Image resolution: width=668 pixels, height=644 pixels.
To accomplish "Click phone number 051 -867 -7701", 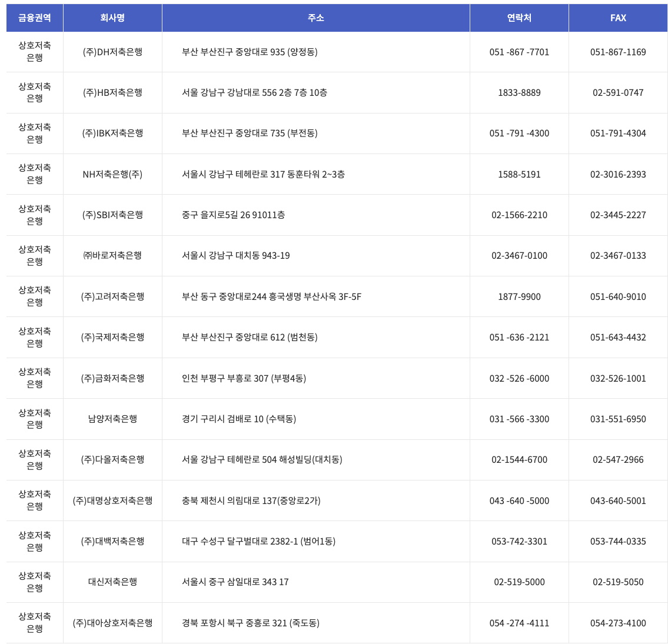I will click(x=519, y=52).
